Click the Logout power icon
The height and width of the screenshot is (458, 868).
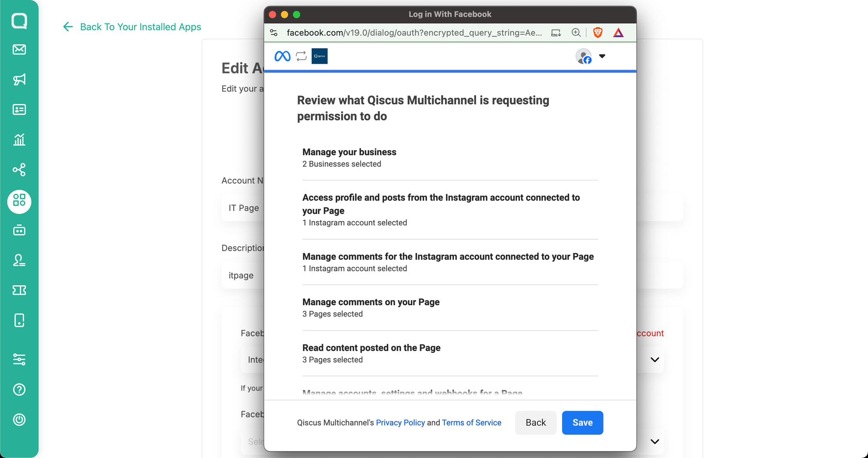(19, 419)
